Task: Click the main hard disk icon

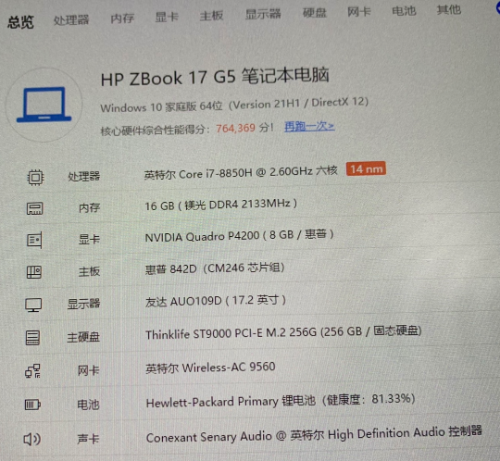Action: click(33, 337)
